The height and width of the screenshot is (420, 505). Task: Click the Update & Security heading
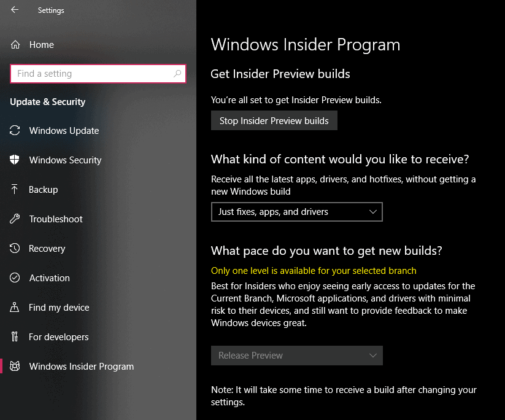pyautogui.click(x=48, y=102)
